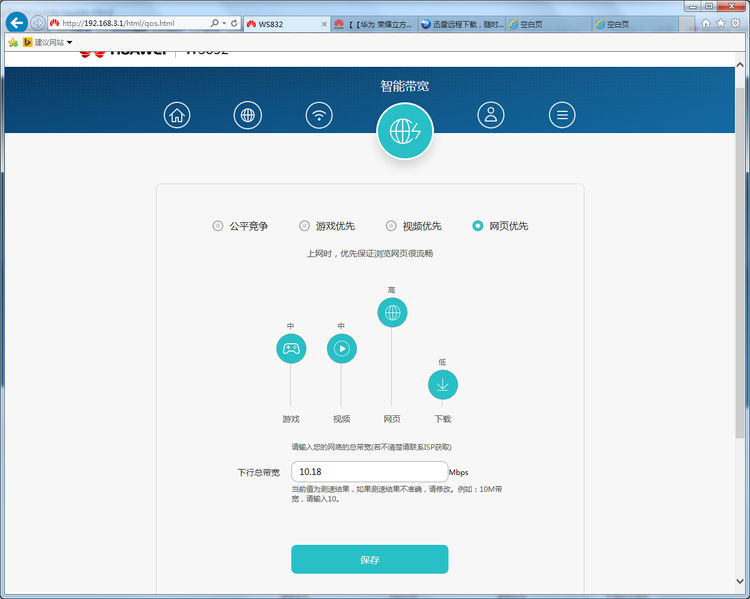Viewport: 750px width, 599px height.
Task: Click the video play priority icon
Action: click(x=341, y=349)
